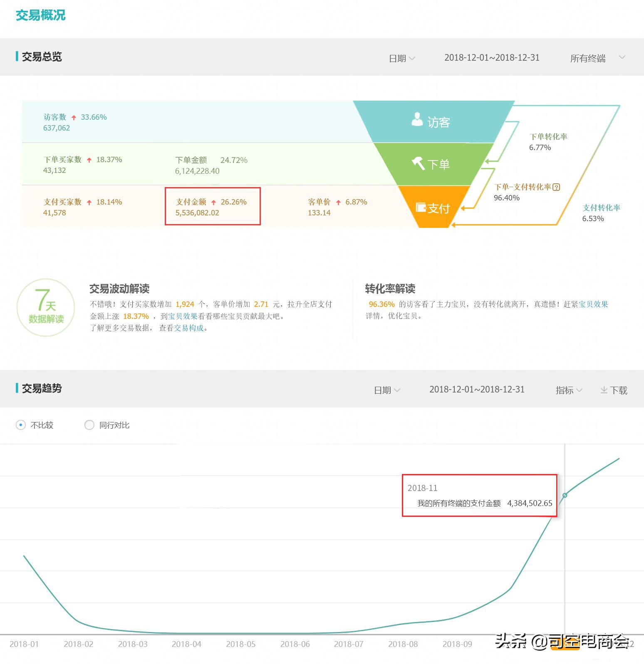Click the 下载 download button
The image size is (644, 664).
614,390
